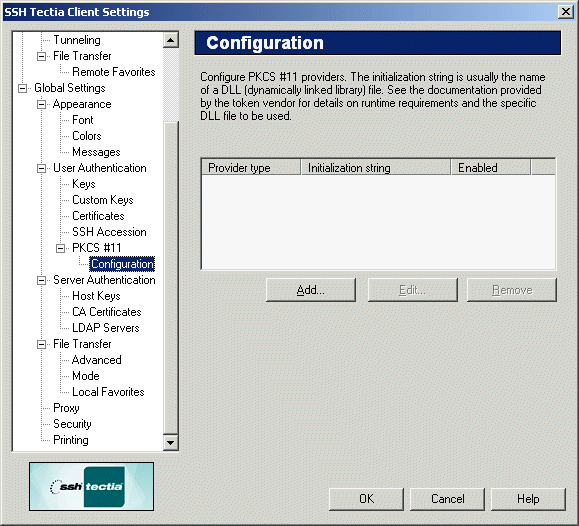Screen dimensions: 579x526
Task: Select Advanced under File Transfer
Action: (97, 360)
